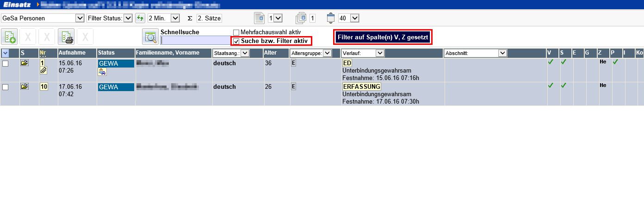Click the green check under V in row 1

[x=551, y=62]
